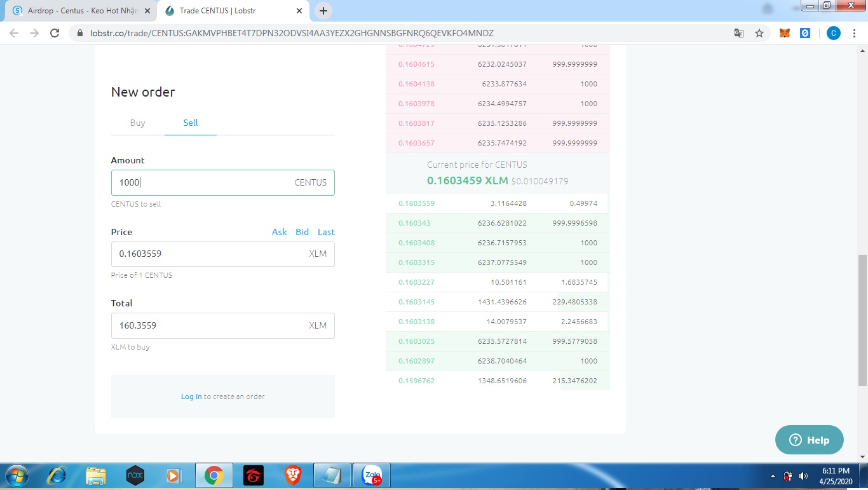
Task: Open the Help chat button
Action: tap(810, 440)
